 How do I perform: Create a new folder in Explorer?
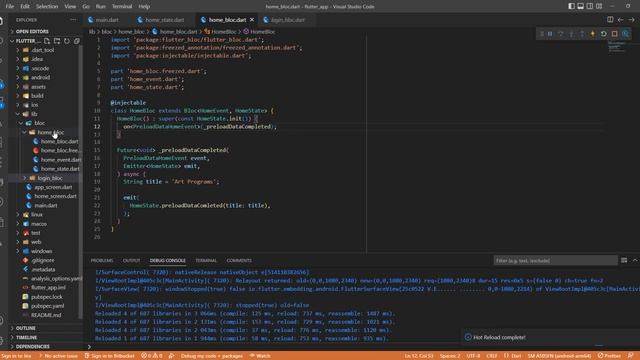[57, 41]
